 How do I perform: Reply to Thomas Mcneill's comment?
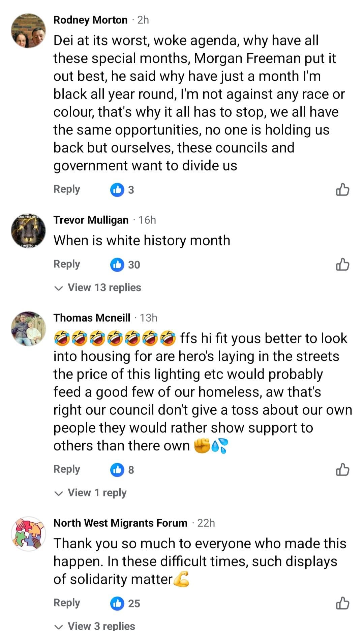pyautogui.click(x=67, y=469)
